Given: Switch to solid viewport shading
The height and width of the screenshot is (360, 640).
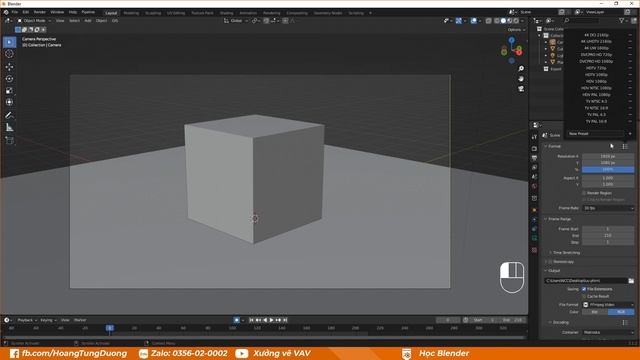Looking at the screenshot, I should 503,20.
